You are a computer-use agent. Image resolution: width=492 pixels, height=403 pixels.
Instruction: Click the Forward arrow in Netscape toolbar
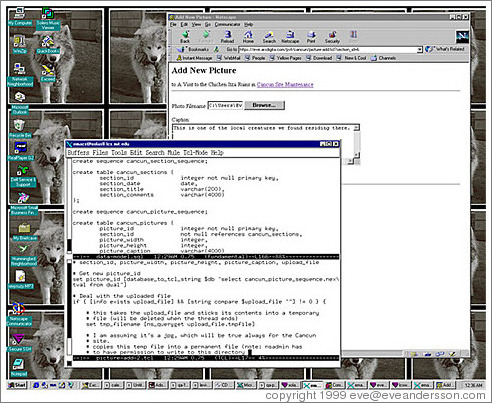click(206, 37)
